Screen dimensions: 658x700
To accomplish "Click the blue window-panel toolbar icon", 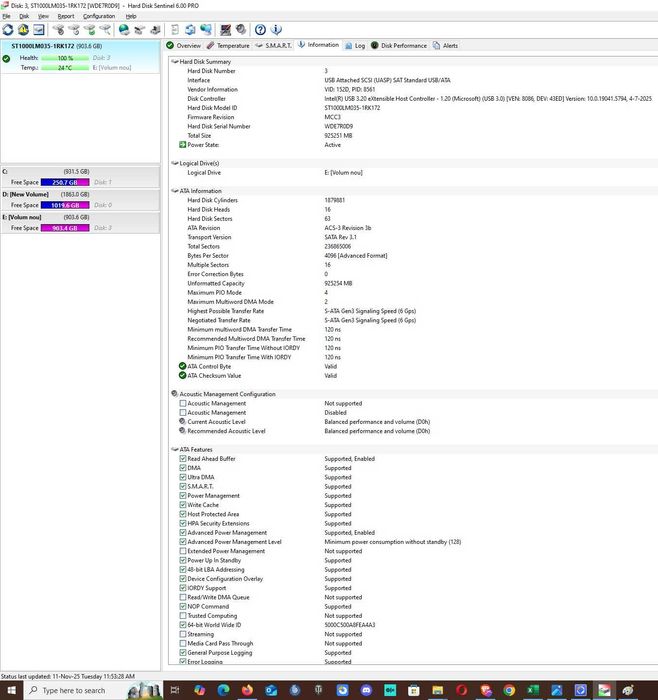I will [x=39, y=30].
